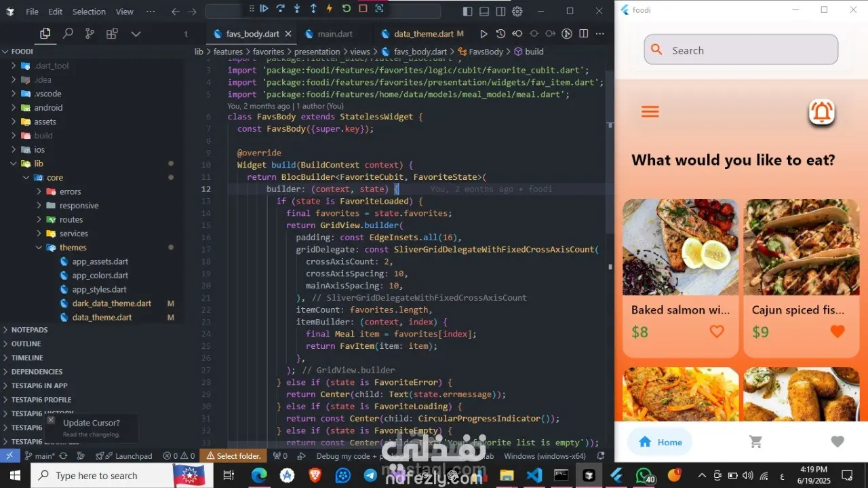Switch to the data_theme.dart tab

[x=423, y=33]
